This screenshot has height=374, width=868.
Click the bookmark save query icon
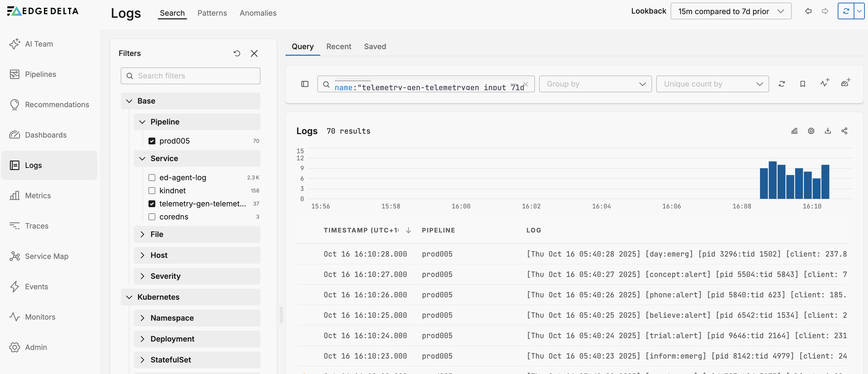click(802, 84)
